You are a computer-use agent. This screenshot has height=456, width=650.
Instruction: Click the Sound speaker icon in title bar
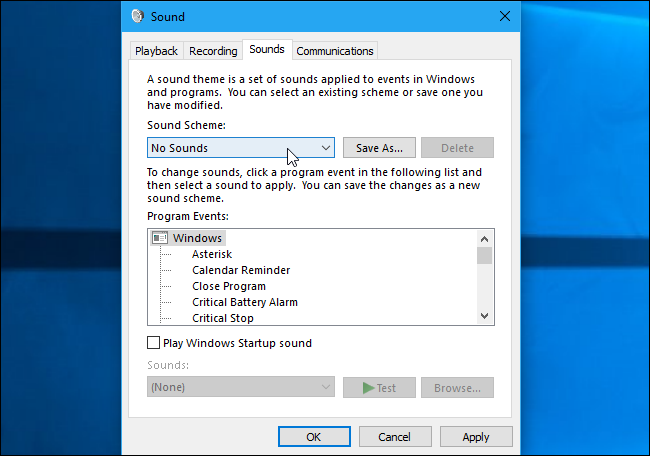tap(137, 16)
